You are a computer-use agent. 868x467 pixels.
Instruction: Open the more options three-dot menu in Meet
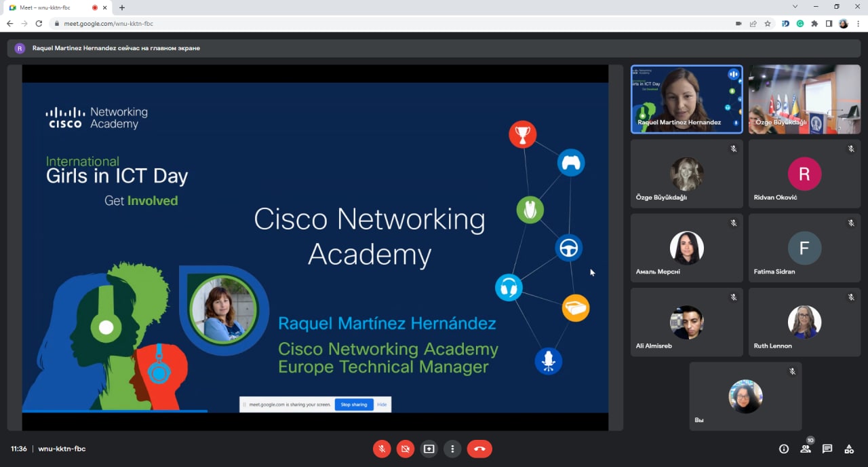[x=452, y=449]
